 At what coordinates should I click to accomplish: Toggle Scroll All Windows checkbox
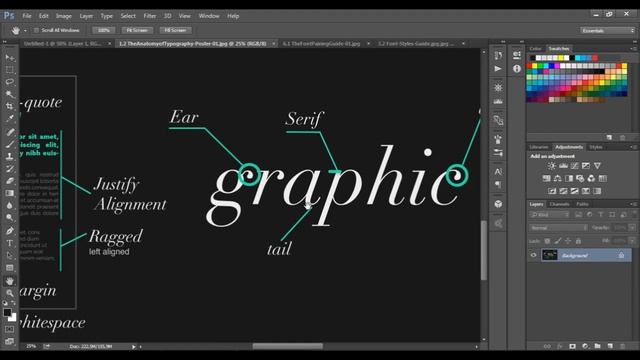tap(36, 30)
